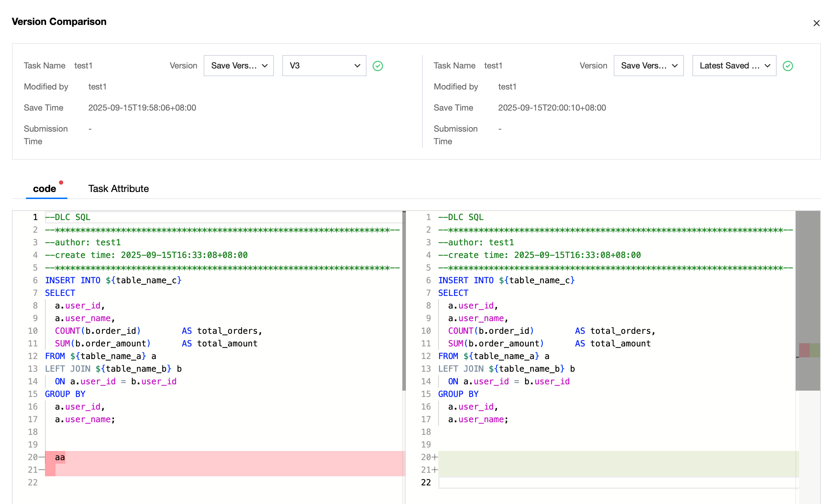830x504 pixels.
Task: Open left Save Version type dropdown
Action: (239, 66)
